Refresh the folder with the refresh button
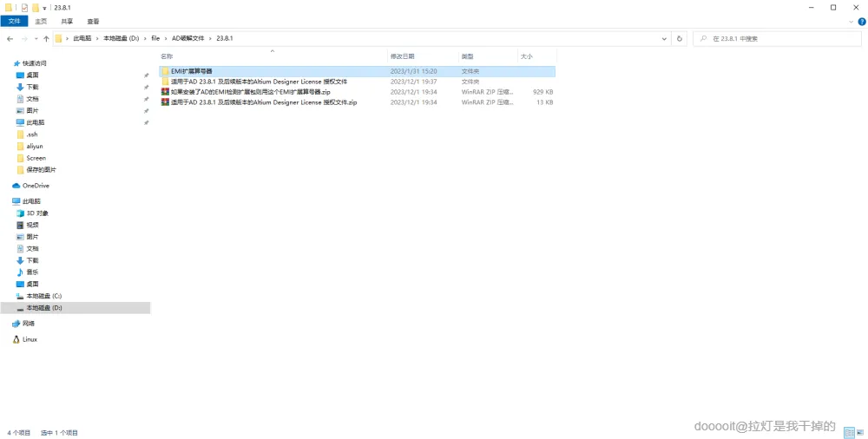 coord(680,39)
